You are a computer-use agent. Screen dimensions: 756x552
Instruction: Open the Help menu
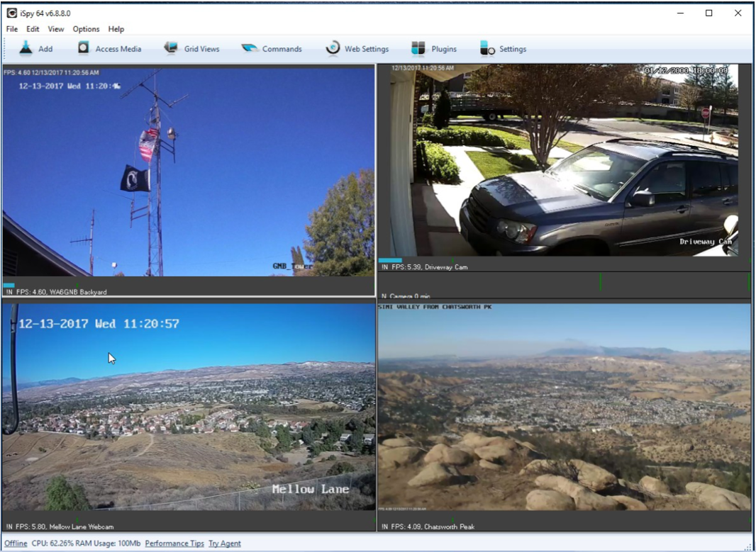pos(116,29)
